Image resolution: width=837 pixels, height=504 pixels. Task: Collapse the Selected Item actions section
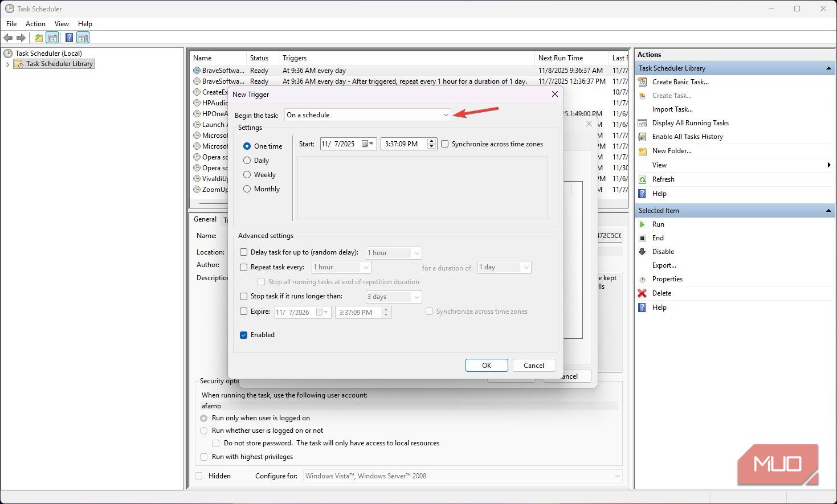828,211
